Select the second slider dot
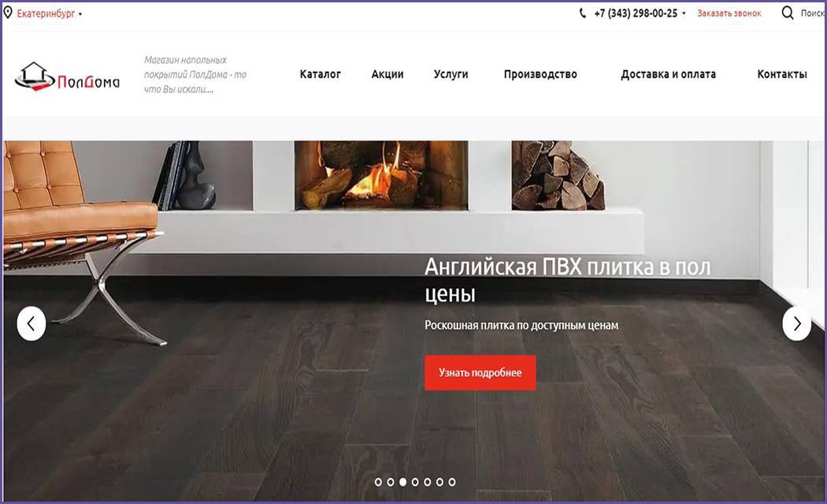 point(391,482)
